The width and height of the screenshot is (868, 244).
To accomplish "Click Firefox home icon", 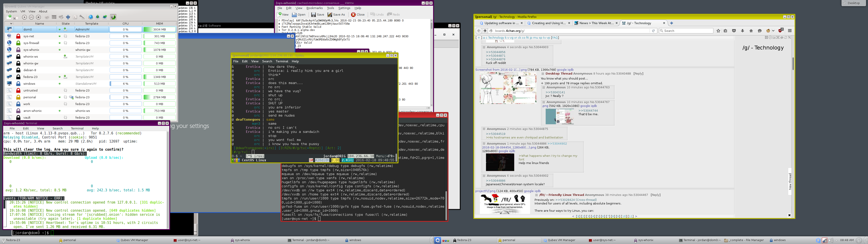I will (751, 31).
